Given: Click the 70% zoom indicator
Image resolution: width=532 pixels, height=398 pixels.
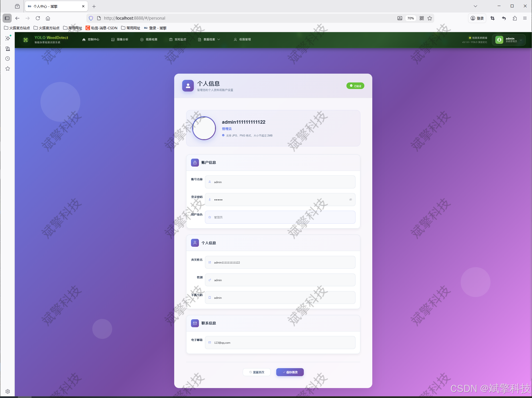Looking at the screenshot, I should pyautogui.click(x=410, y=18).
